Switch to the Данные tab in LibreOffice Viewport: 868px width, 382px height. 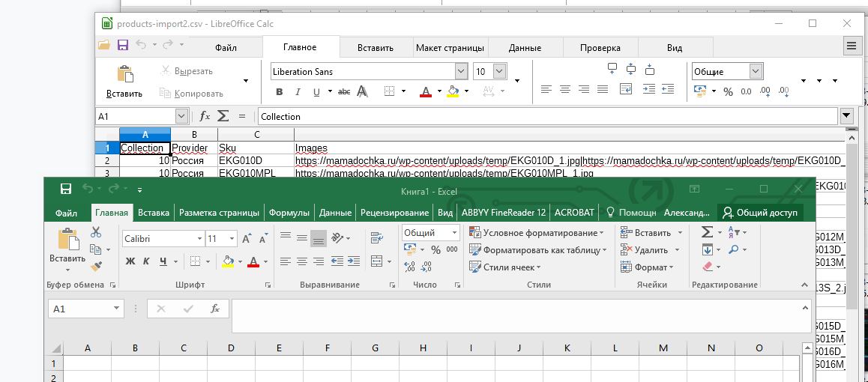click(525, 48)
